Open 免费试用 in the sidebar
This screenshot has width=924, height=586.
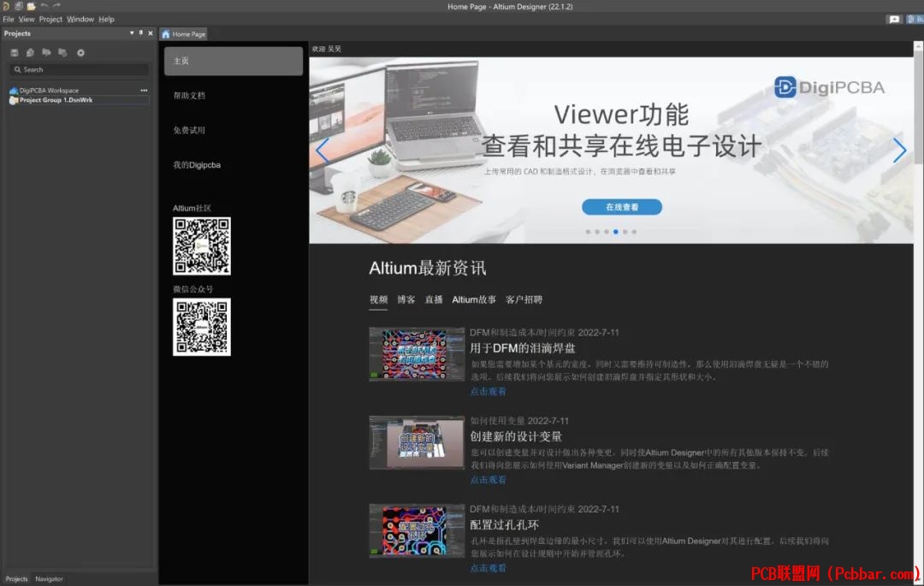(189, 130)
